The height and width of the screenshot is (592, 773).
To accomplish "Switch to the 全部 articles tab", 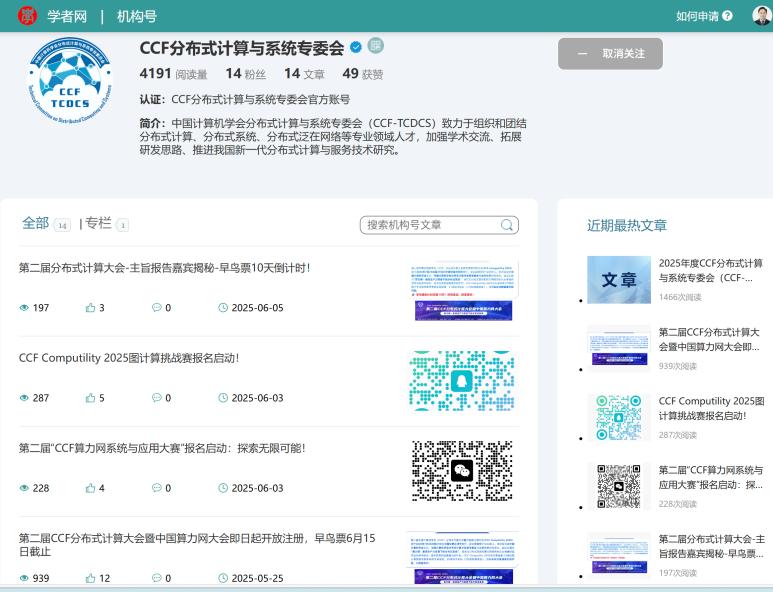I will [35, 223].
